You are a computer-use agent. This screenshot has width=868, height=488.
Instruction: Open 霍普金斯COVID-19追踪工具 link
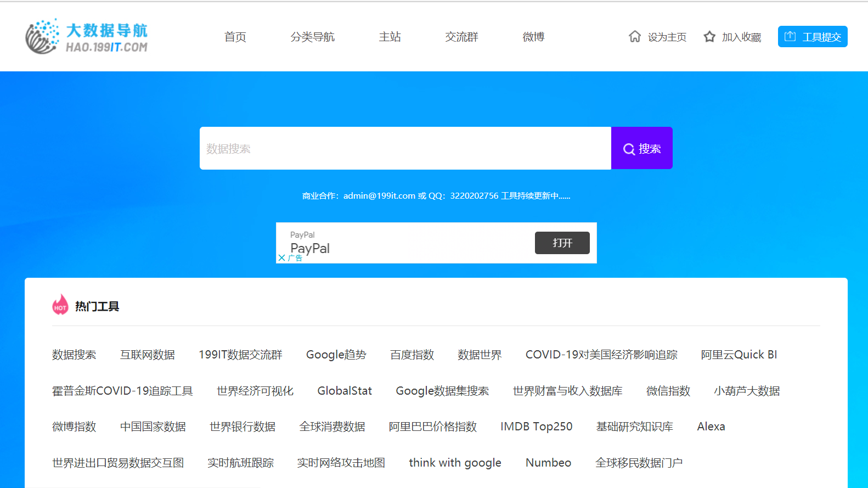click(122, 391)
